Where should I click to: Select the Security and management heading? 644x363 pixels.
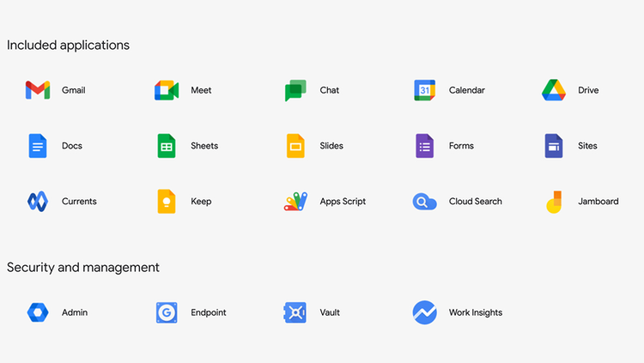click(x=83, y=268)
